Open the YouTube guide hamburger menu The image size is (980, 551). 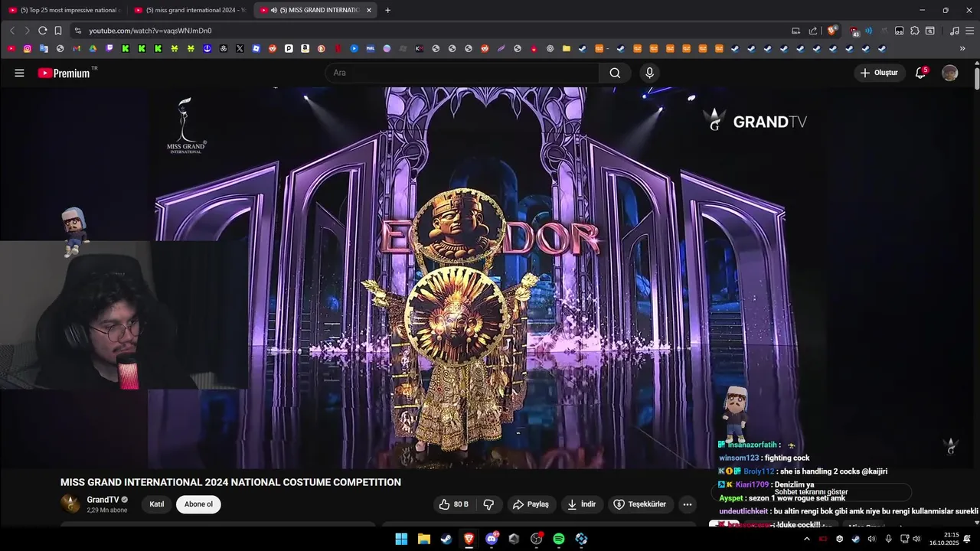tap(19, 73)
